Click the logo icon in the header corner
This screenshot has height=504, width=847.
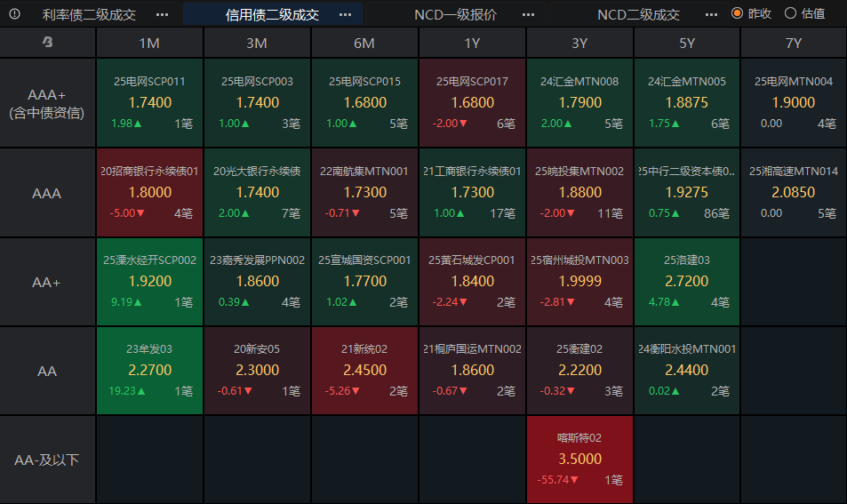(47, 42)
